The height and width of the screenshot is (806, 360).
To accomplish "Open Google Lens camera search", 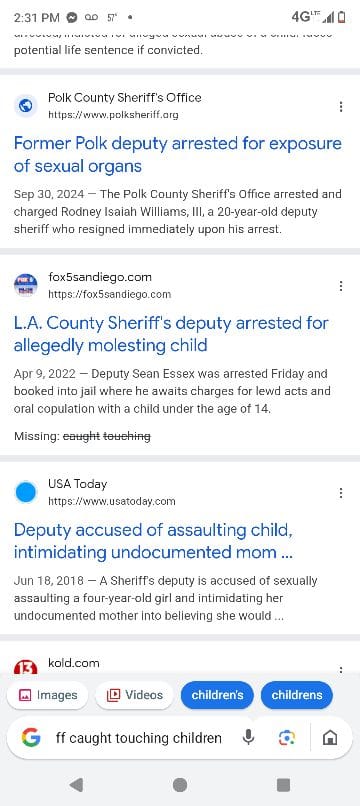I will coord(286,738).
